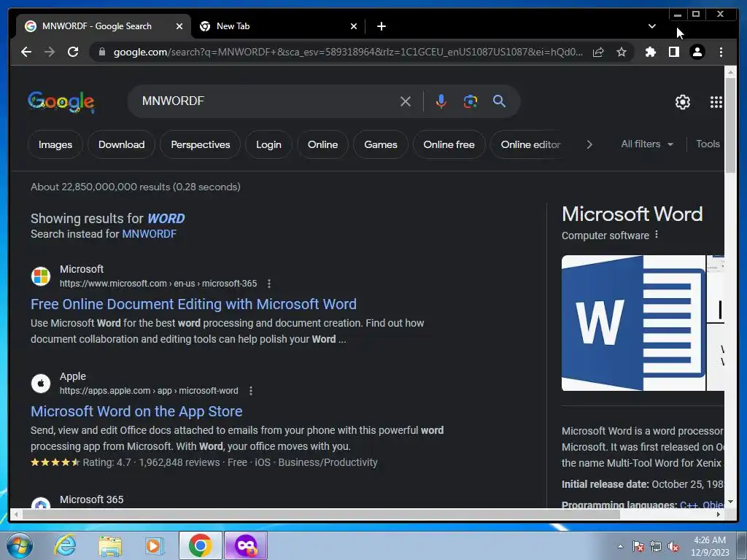Select the MNWORDF Google Search tab
747x560 pixels.
click(x=104, y=26)
